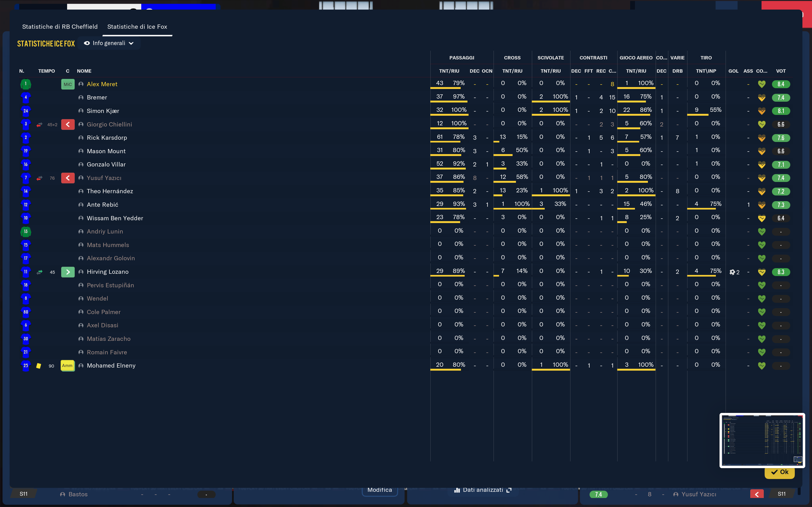Viewport: 812px width, 507px height.
Task: Select Statistiche di Ice Fox tab
Action: (137, 27)
